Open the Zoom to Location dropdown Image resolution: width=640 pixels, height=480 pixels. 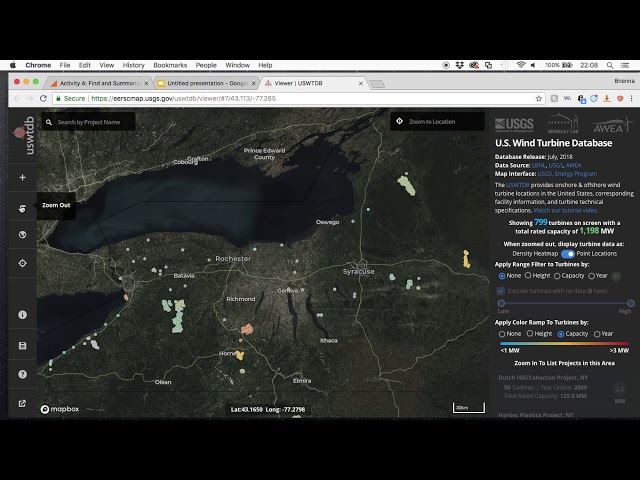(x=438, y=122)
